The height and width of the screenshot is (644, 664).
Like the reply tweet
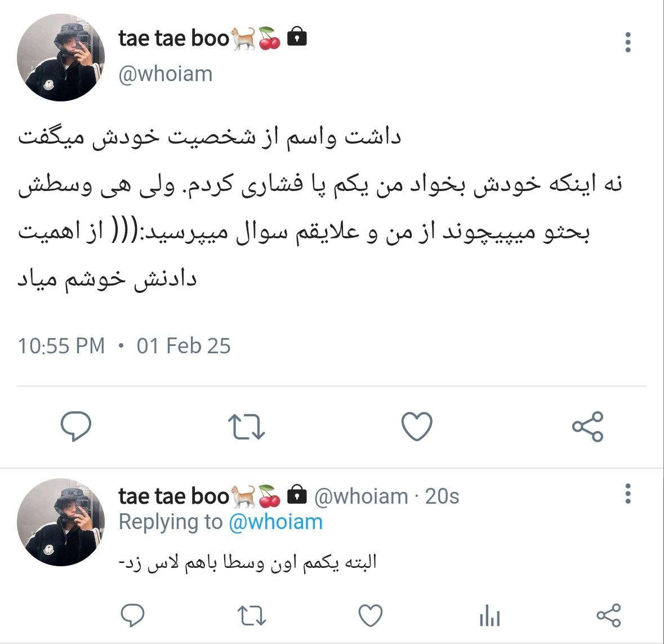[371, 616]
